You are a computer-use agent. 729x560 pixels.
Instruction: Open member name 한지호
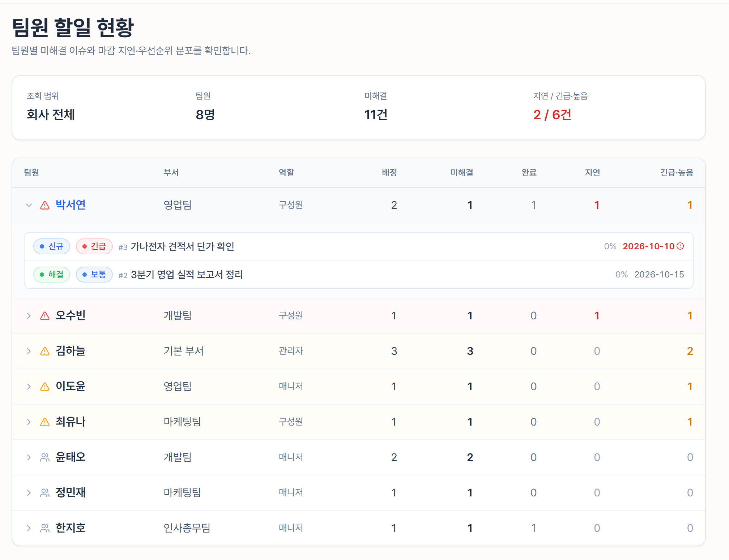tap(71, 528)
